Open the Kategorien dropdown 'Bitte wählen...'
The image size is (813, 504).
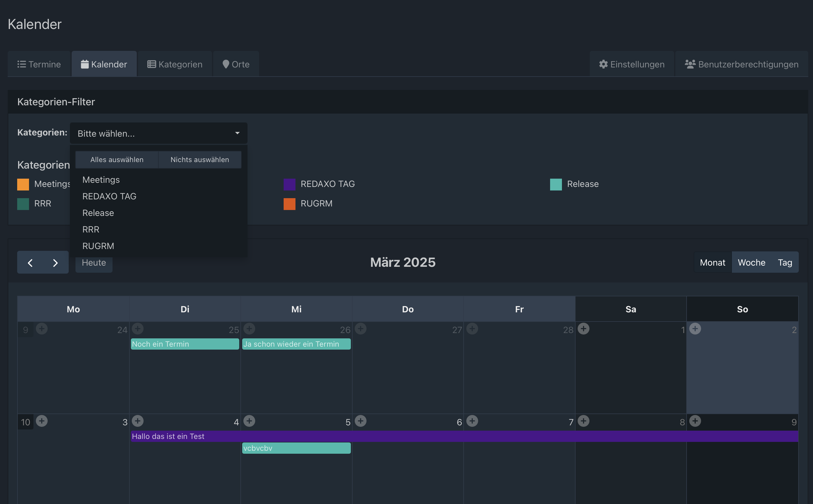pos(158,133)
